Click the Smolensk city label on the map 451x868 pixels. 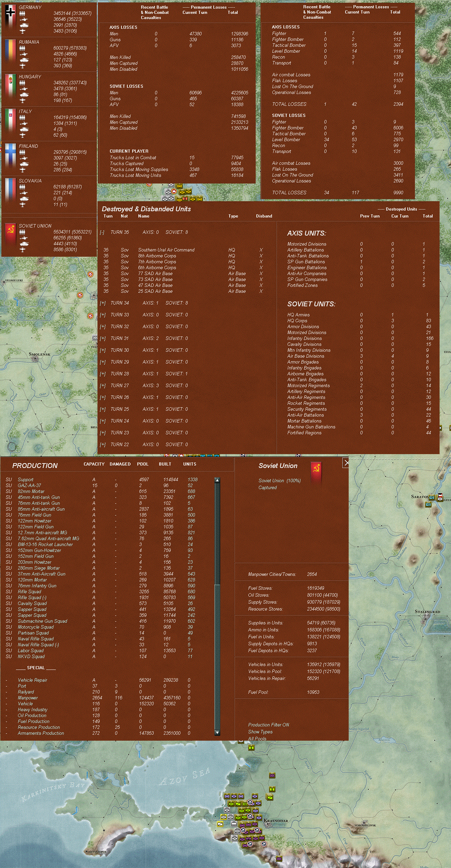pyautogui.click(x=40, y=354)
